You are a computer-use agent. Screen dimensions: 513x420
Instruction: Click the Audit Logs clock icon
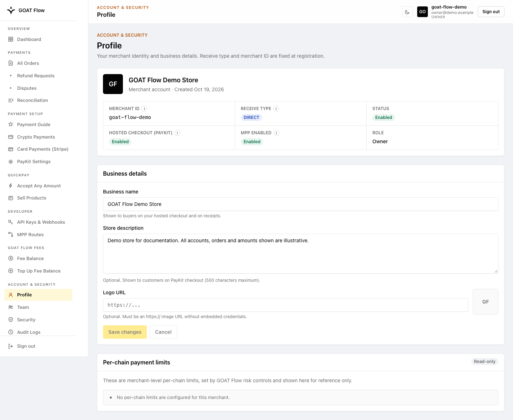pos(11,332)
